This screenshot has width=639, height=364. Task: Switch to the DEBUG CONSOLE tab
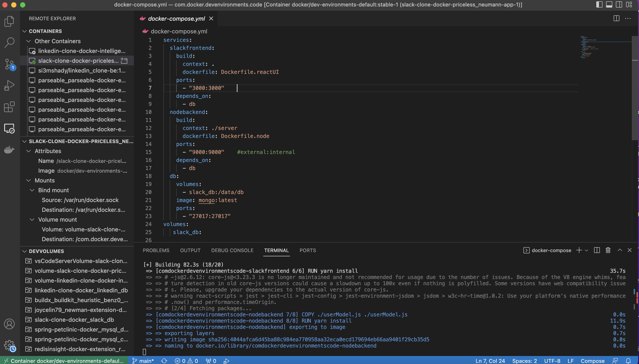[x=232, y=250]
